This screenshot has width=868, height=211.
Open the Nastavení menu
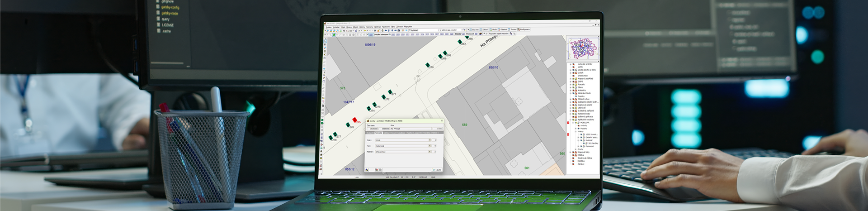coord(386,27)
